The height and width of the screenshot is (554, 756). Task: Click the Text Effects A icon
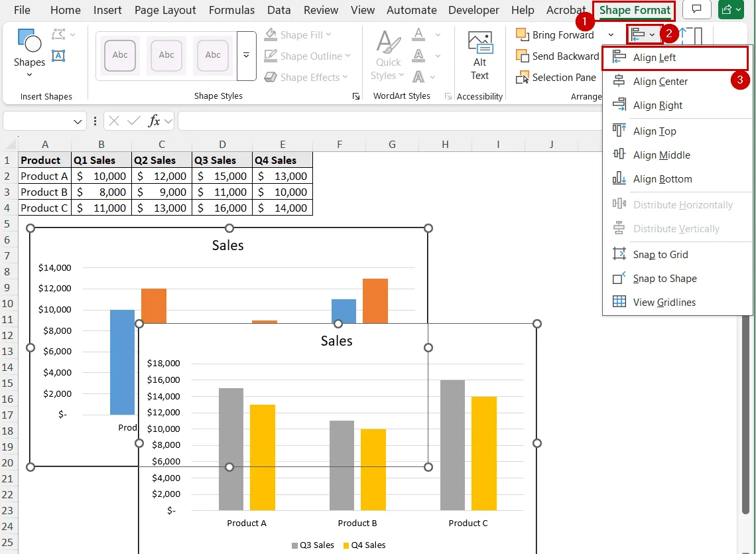coord(418,77)
